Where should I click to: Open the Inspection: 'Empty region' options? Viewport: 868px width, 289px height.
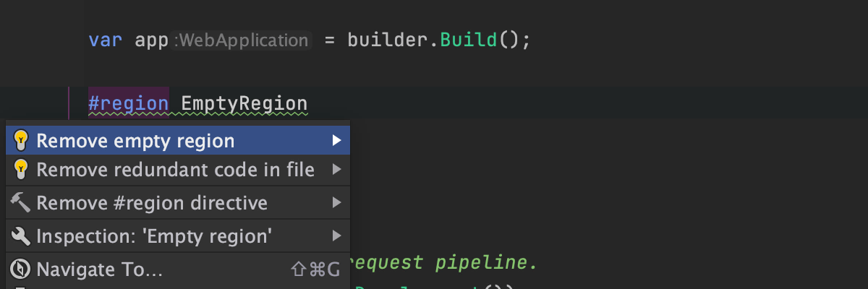(154, 236)
